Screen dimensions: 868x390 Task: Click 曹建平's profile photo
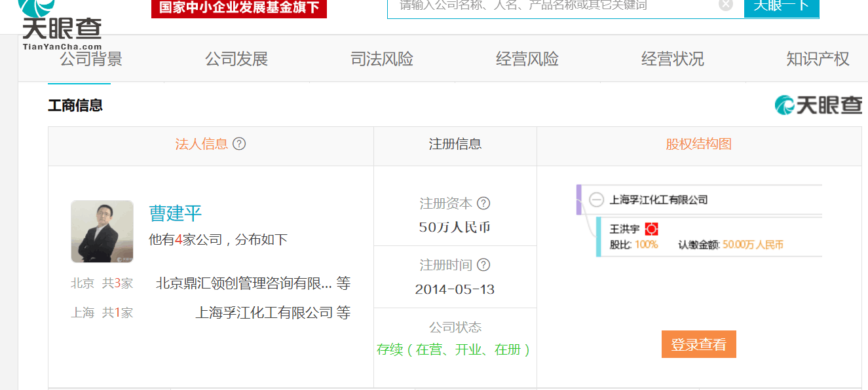pyautogui.click(x=102, y=231)
